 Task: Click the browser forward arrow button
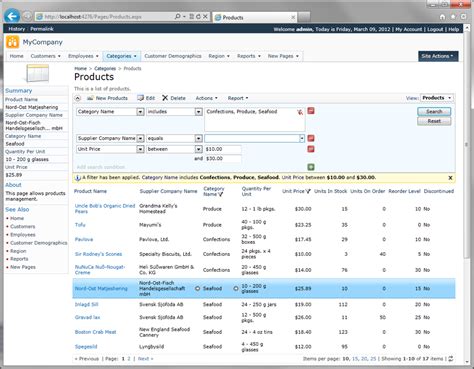pyautogui.click(x=27, y=16)
